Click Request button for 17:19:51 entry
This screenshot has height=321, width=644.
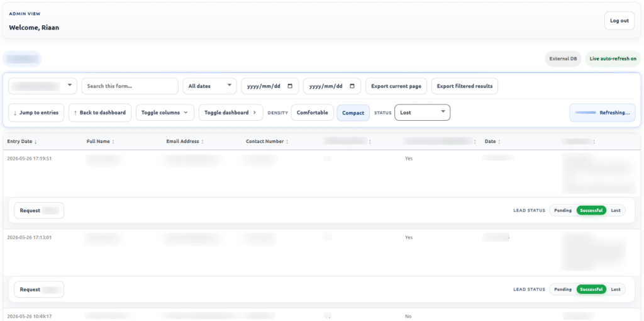click(x=39, y=210)
